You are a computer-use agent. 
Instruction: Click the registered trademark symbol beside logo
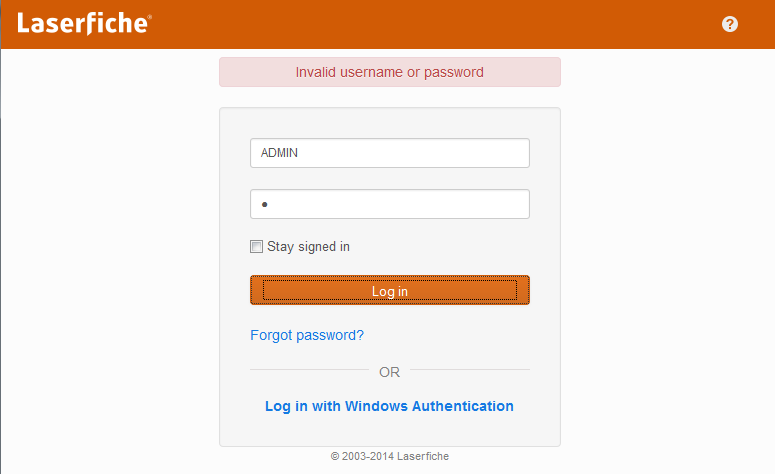pos(149,17)
